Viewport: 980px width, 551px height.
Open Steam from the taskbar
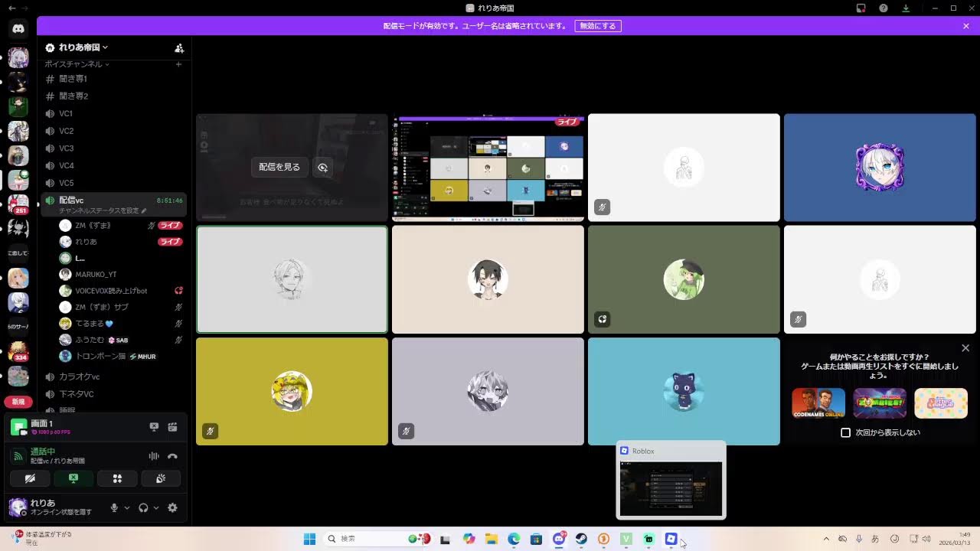tap(581, 539)
